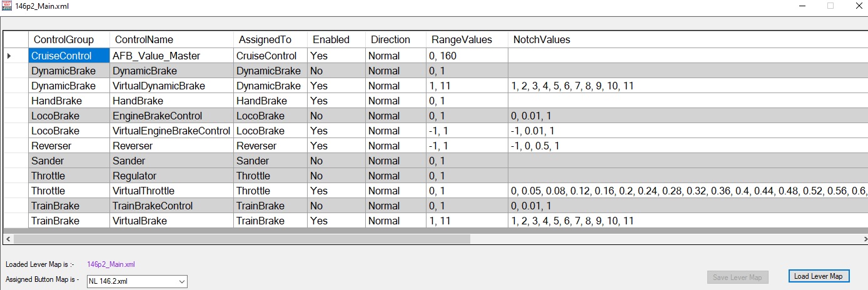Select Enabled cell for the Regulator row
The width and height of the screenshot is (868, 290).
[x=336, y=176]
